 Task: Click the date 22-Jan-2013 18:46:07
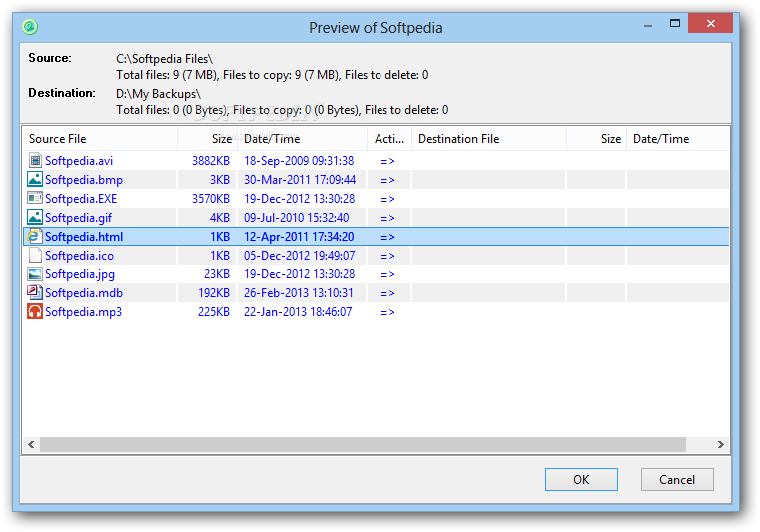click(298, 312)
